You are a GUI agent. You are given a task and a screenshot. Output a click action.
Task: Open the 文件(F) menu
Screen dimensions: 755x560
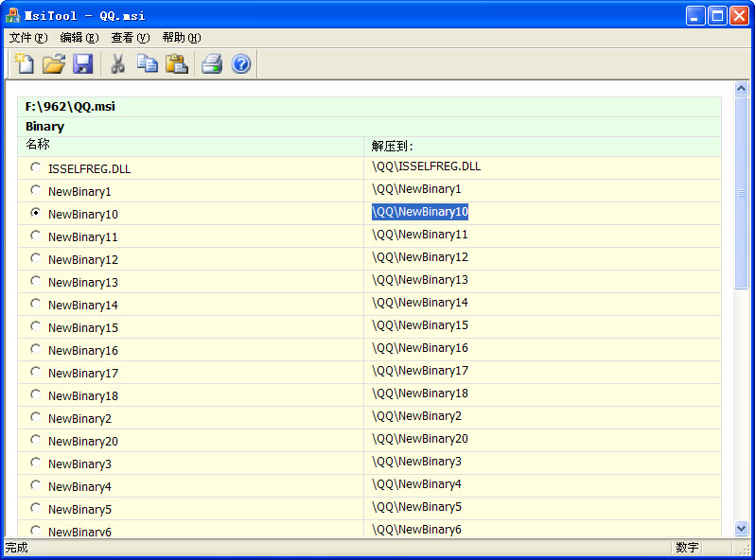click(27, 38)
